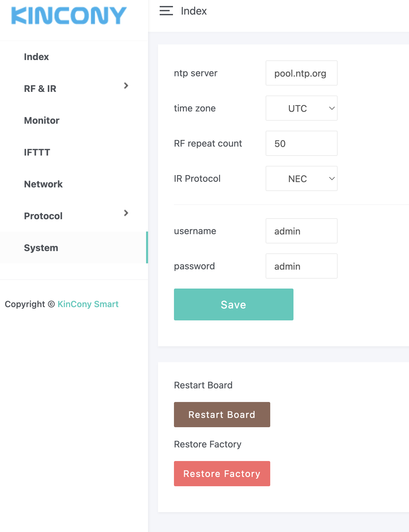Open the RF & IR menu
Image resolution: width=409 pixels, height=532 pixels.
point(40,89)
